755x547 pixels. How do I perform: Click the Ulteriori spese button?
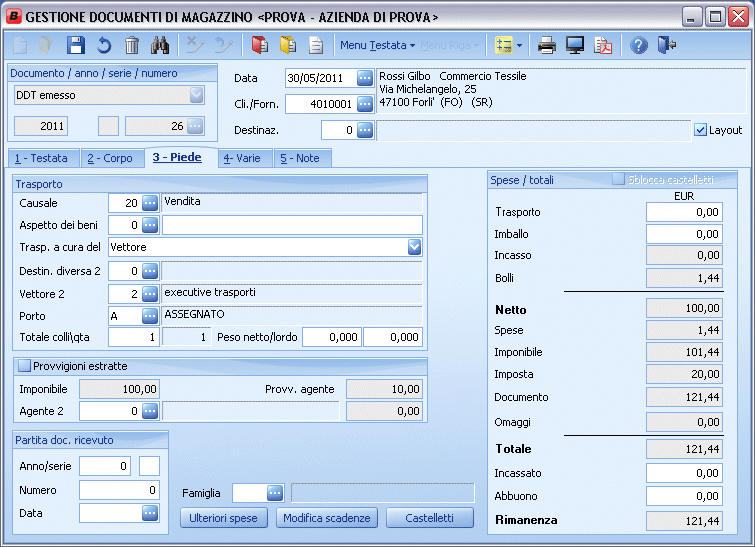point(224,518)
